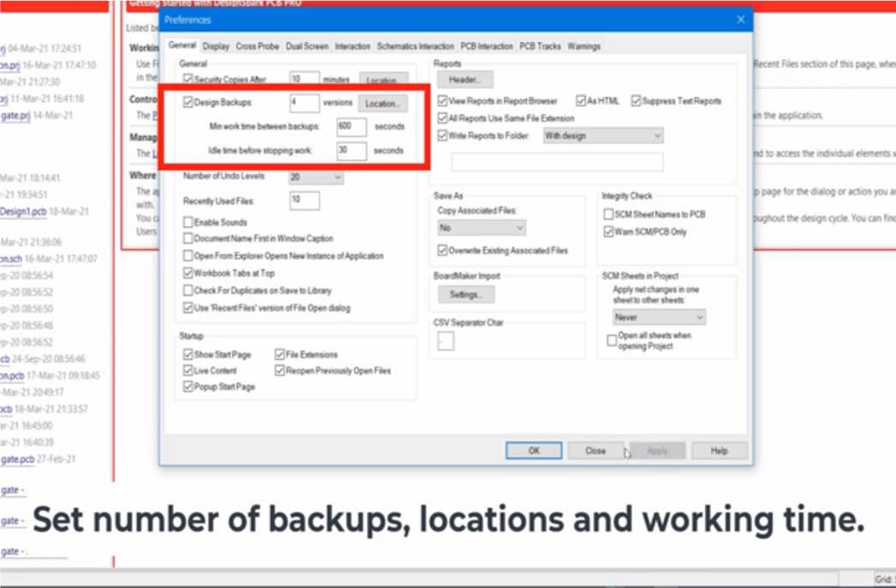Open the Help button
The height and width of the screenshot is (588, 896).
[719, 450]
